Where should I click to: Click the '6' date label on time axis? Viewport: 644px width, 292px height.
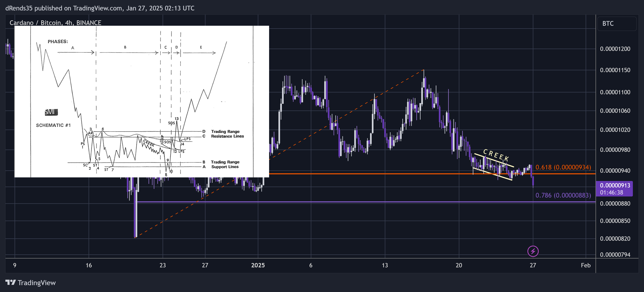point(311,265)
